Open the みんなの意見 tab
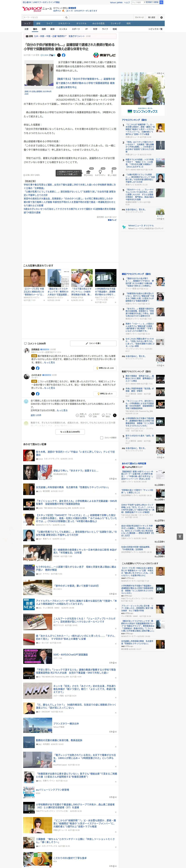186x868 pixels. [99, 24]
